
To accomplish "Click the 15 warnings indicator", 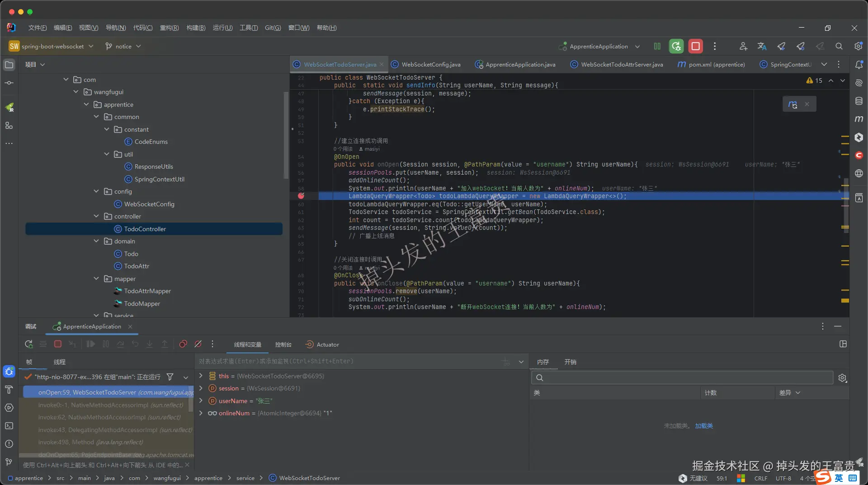I will click(x=814, y=81).
